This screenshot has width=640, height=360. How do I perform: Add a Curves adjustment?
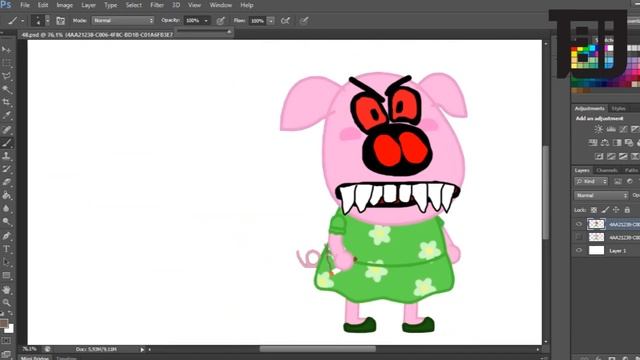pyautogui.click(x=623, y=129)
